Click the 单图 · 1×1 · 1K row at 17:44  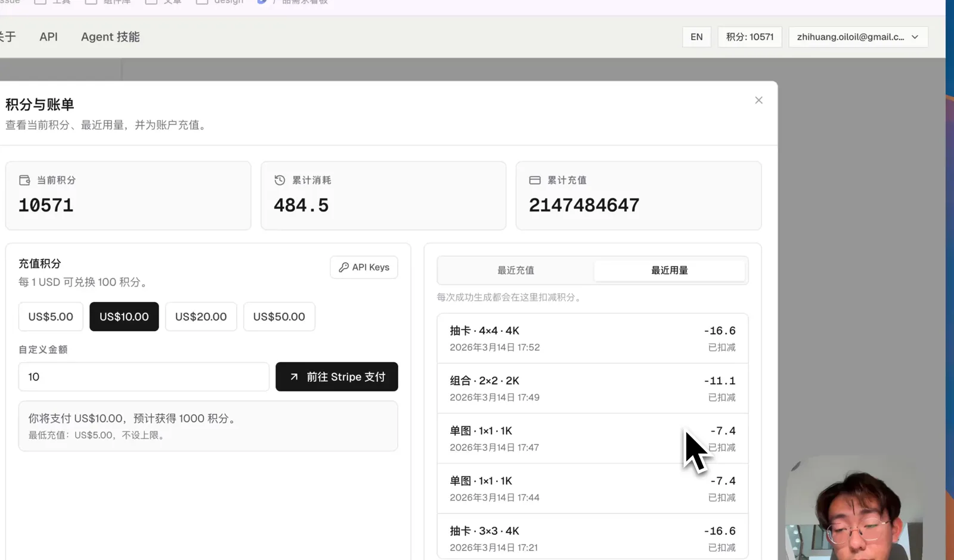coord(593,489)
